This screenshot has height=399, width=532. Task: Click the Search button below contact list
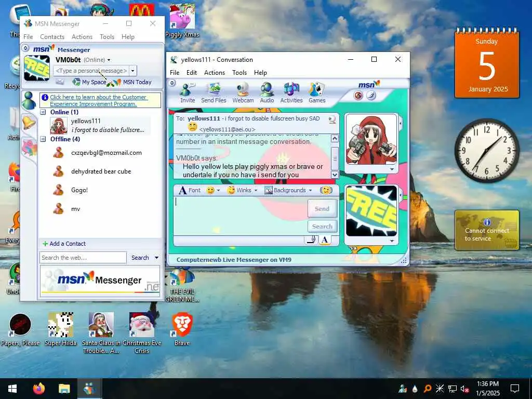140,258
